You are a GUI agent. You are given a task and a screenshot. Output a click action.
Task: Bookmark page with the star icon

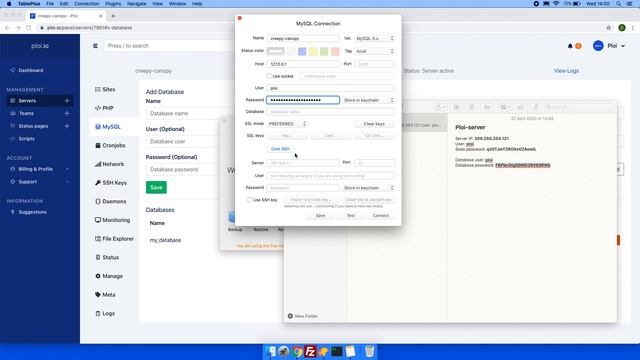click(609, 28)
